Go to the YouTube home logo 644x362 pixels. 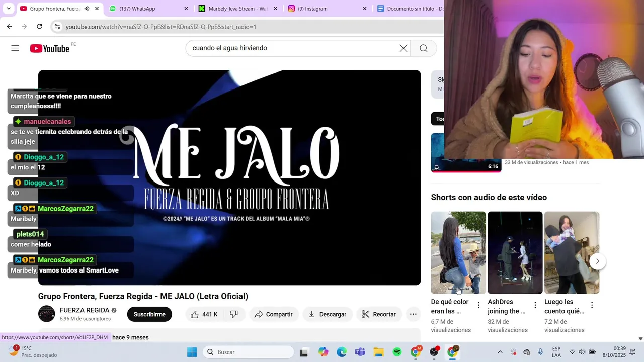click(49, 48)
